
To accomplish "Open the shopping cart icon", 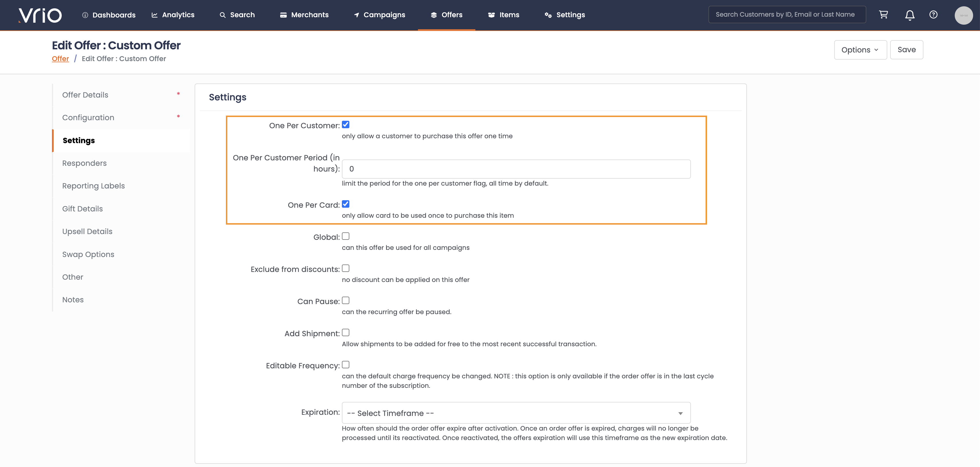I will coord(883,14).
